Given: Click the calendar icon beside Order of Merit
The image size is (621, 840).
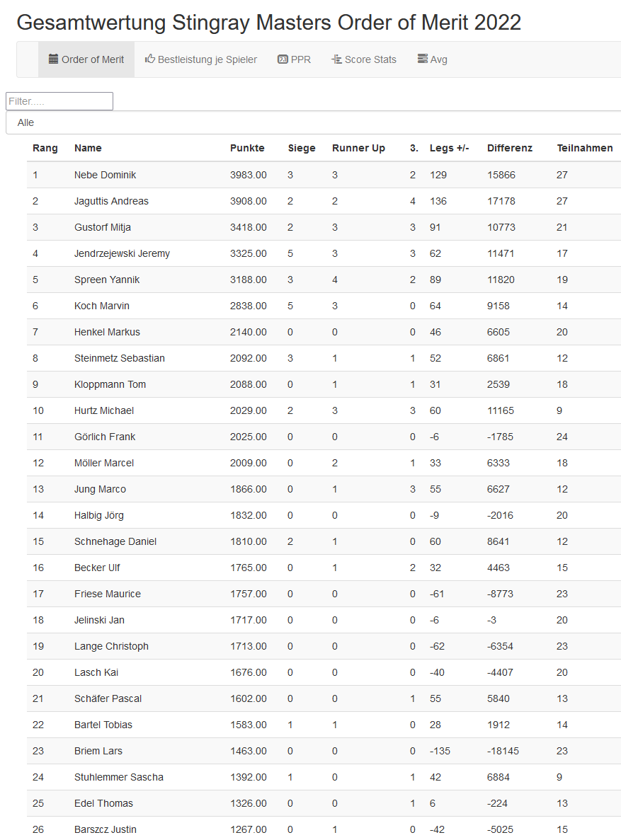Looking at the screenshot, I should coord(54,59).
